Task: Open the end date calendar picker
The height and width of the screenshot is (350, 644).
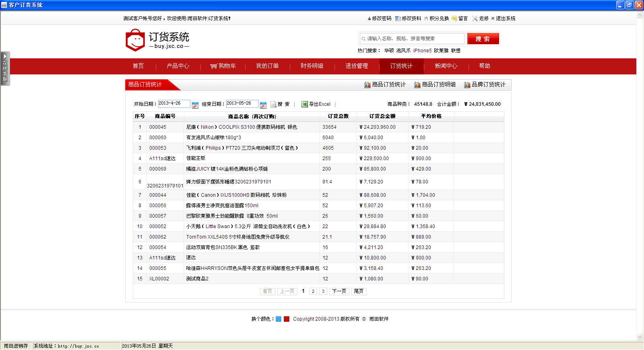Action: (263, 105)
